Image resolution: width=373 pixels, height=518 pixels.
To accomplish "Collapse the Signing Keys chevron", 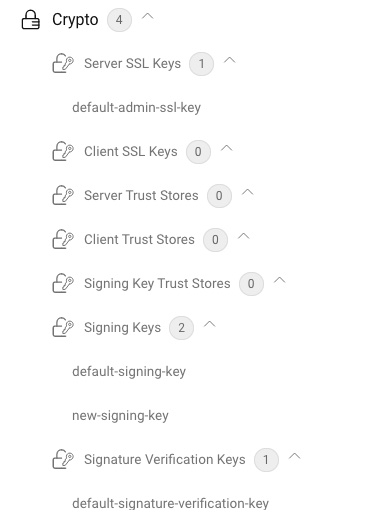I will click(210, 324).
